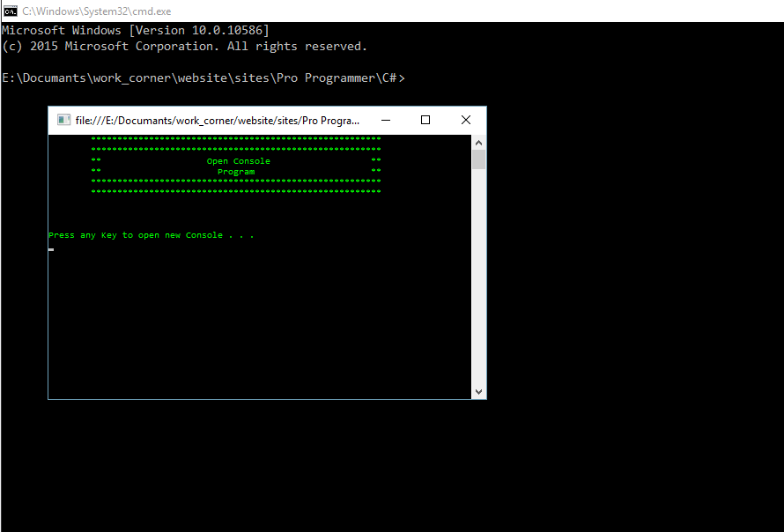
Task: Click the blinking cursor in the console
Action: pos(50,249)
